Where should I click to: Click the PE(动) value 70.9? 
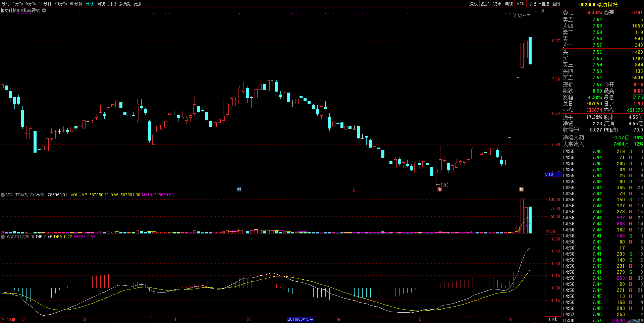(638, 130)
